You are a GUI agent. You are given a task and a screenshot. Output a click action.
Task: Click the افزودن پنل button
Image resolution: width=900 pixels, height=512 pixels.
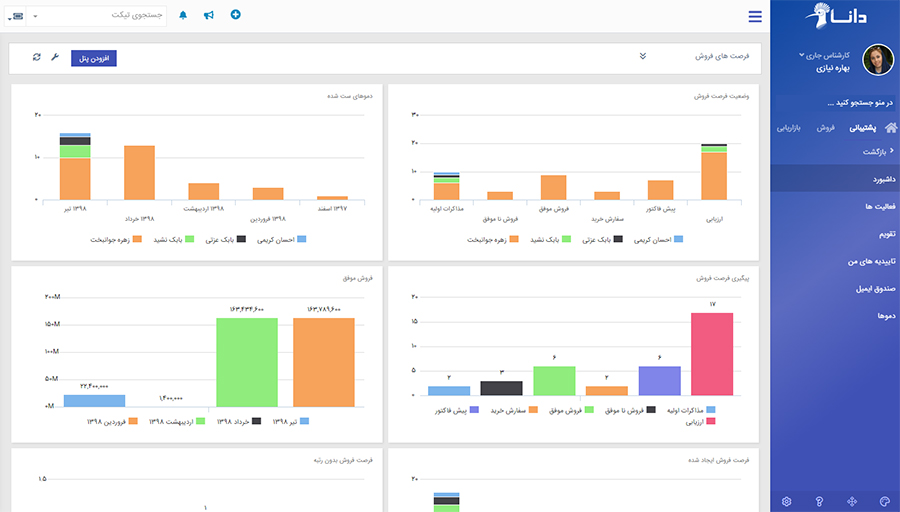pyautogui.click(x=94, y=58)
